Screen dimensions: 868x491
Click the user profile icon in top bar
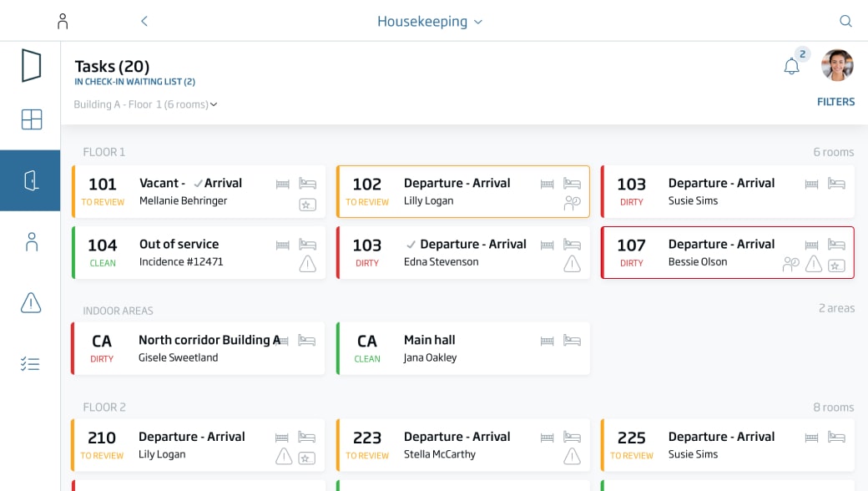click(63, 21)
